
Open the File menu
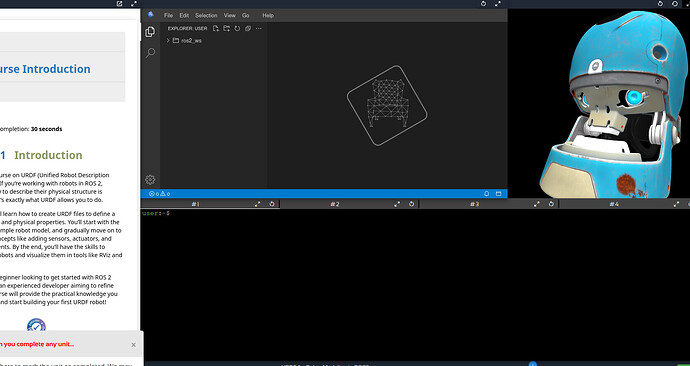point(169,15)
